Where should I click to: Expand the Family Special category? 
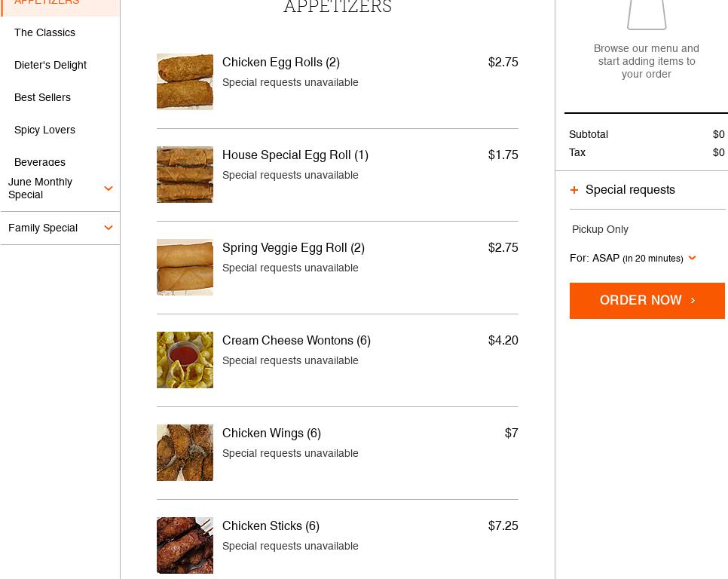(x=108, y=228)
